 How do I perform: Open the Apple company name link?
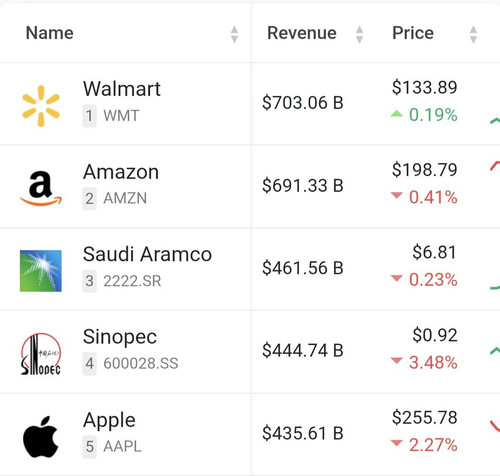coord(109,420)
